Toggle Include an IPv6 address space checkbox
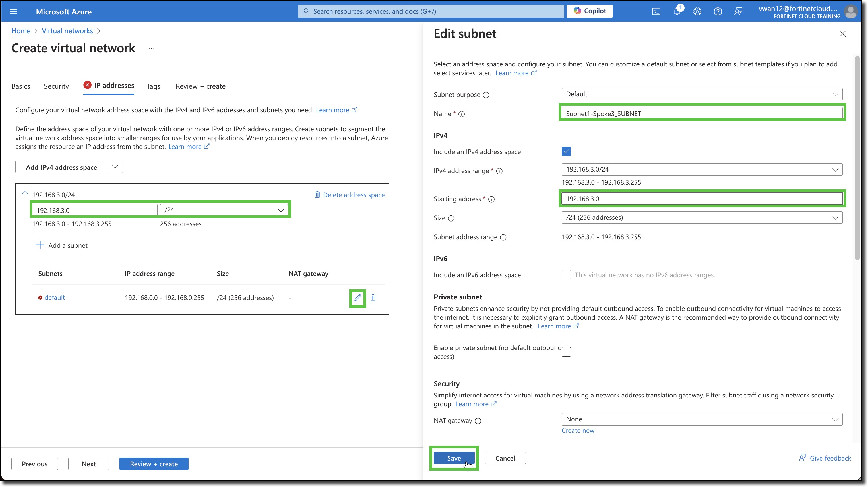868x487 pixels. [x=566, y=275]
